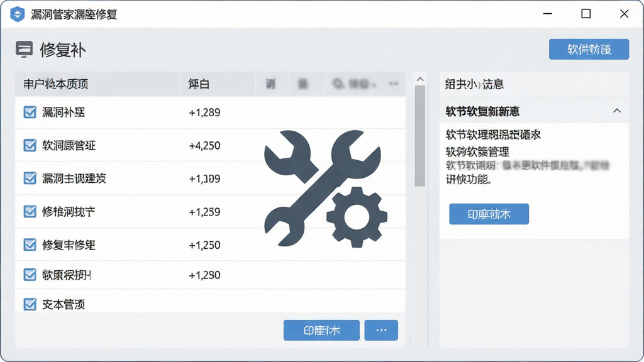The height and width of the screenshot is (362, 644).
Task: Click the first column header of the table
Action: coord(97,84)
